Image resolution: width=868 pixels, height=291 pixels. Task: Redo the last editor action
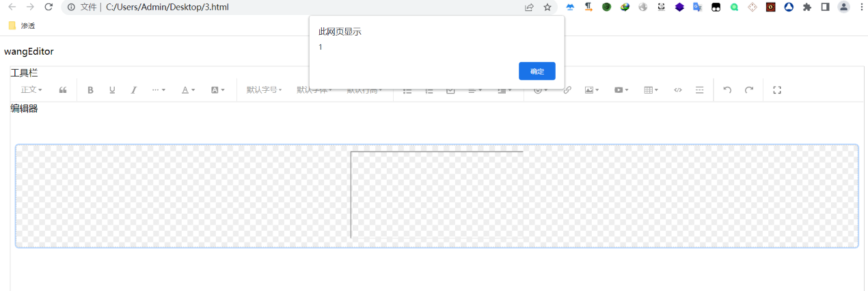(x=749, y=89)
